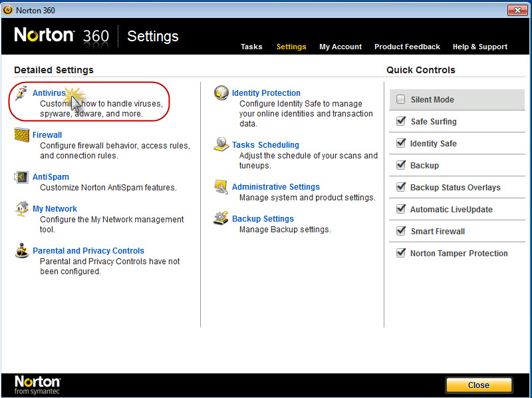Click the 'have not been configured' description
Screen dimensions: 532x398
110,266
